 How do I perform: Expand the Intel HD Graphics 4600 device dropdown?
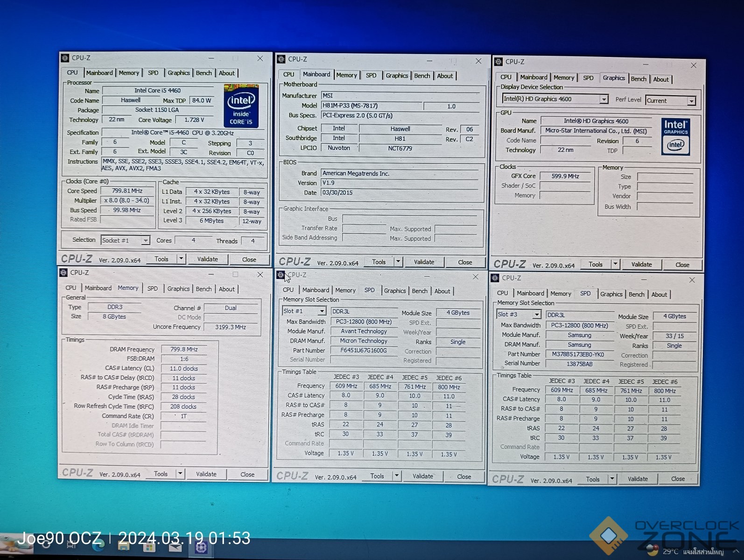(604, 99)
